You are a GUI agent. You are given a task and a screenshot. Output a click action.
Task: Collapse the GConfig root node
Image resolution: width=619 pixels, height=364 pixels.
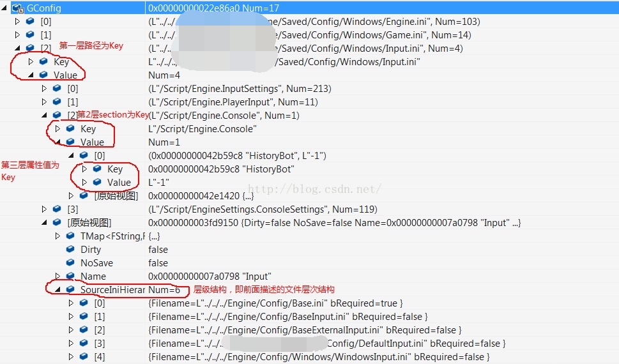point(4,8)
